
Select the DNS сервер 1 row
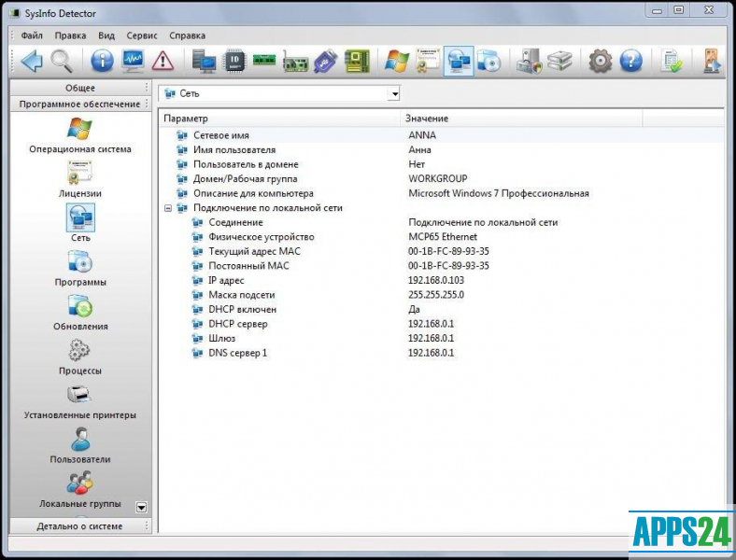pyautogui.click(x=441, y=353)
